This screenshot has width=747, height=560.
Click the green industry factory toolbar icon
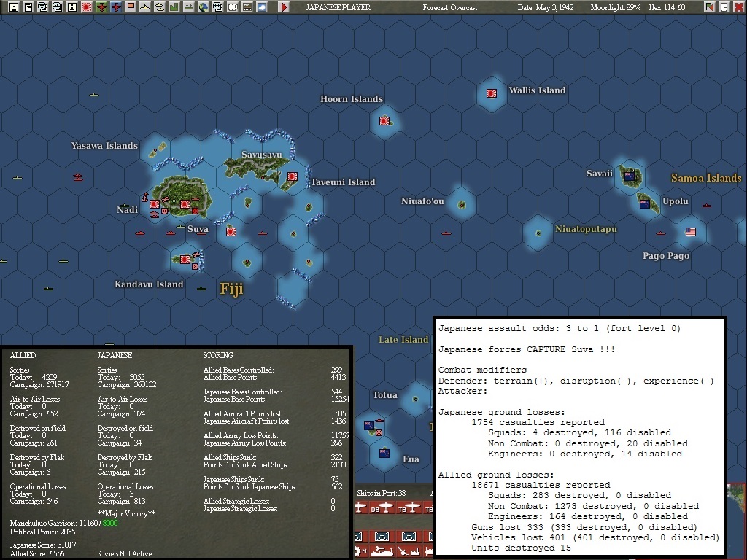coord(174,7)
